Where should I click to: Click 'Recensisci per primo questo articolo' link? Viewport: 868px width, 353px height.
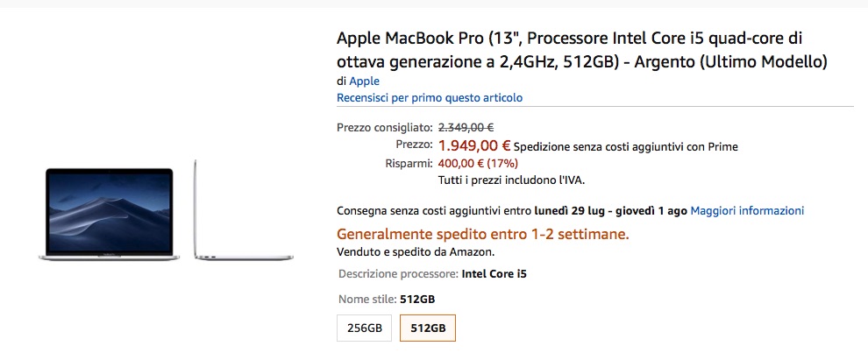[x=430, y=97]
